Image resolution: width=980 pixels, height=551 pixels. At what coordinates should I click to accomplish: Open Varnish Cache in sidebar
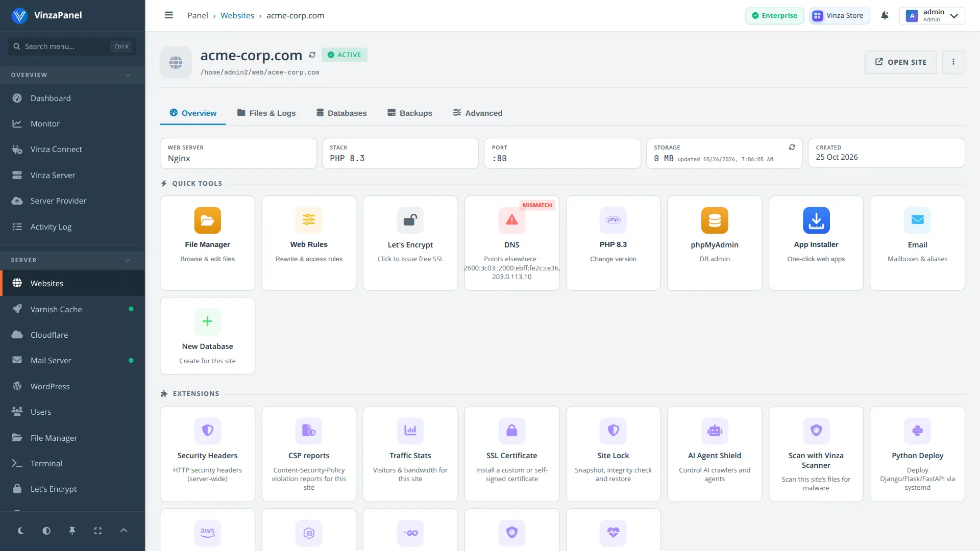(72, 309)
